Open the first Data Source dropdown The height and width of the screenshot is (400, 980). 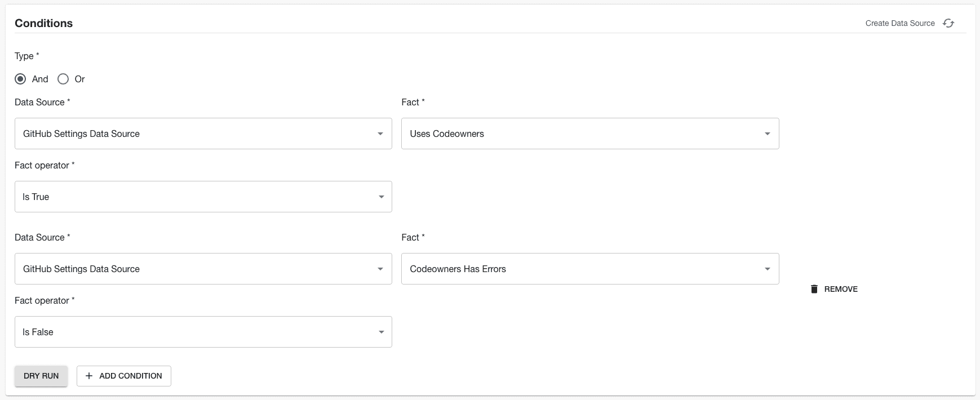pyautogui.click(x=203, y=134)
